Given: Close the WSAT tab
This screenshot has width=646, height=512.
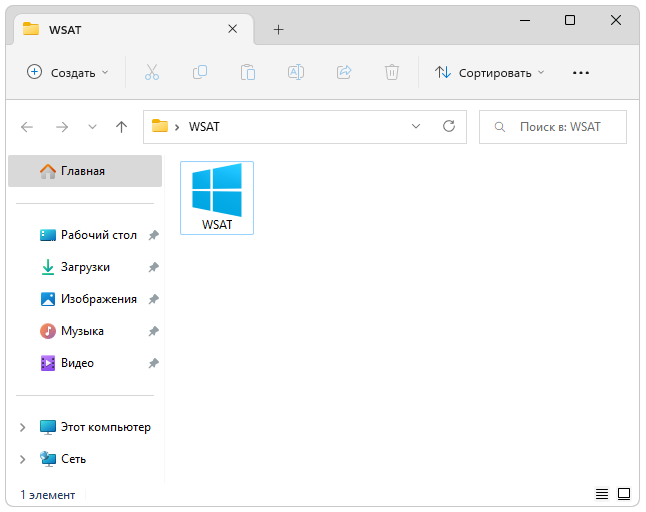Looking at the screenshot, I should point(232,29).
